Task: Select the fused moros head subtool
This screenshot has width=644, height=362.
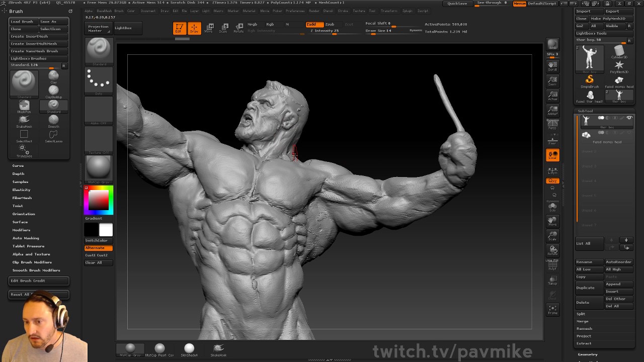Action: (x=605, y=137)
